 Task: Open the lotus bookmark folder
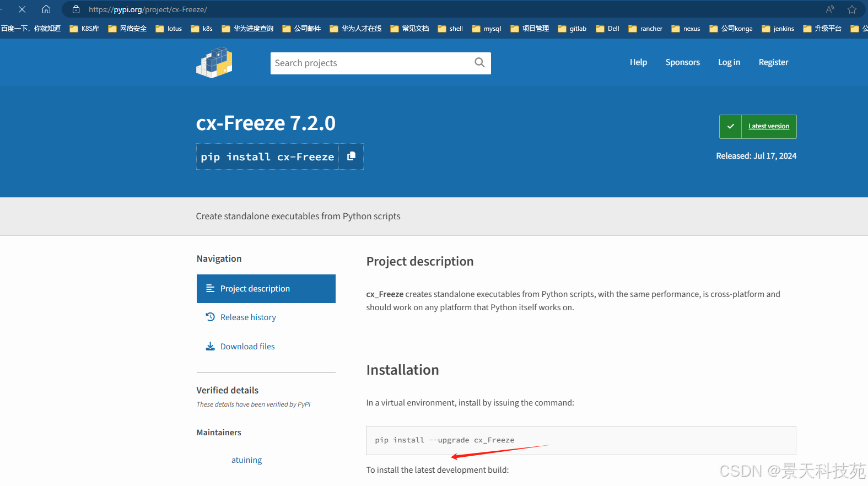click(x=169, y=29)
